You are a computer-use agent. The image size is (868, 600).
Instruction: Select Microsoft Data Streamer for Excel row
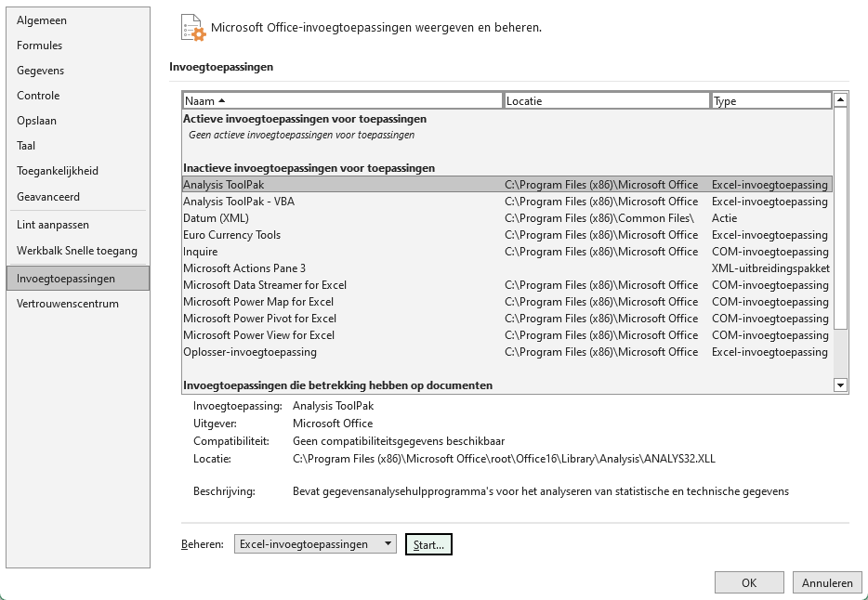tap(507, 285)
